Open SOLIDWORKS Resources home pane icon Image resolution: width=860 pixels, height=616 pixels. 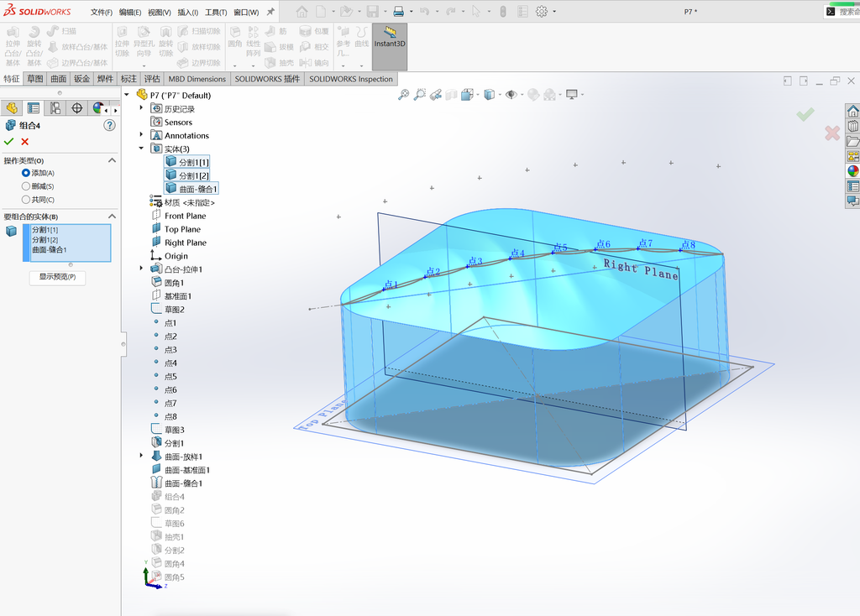click(853, 112)
